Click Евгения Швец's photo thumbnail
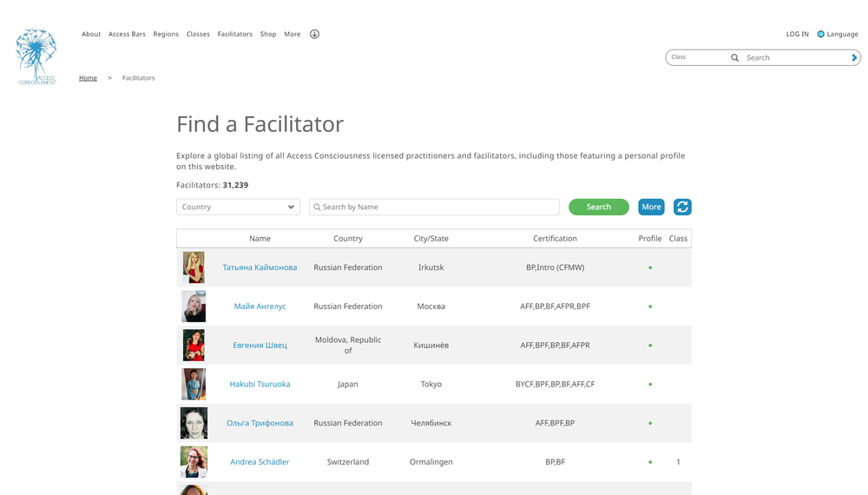This screenshot has width=868, height=495. point(194,345)
